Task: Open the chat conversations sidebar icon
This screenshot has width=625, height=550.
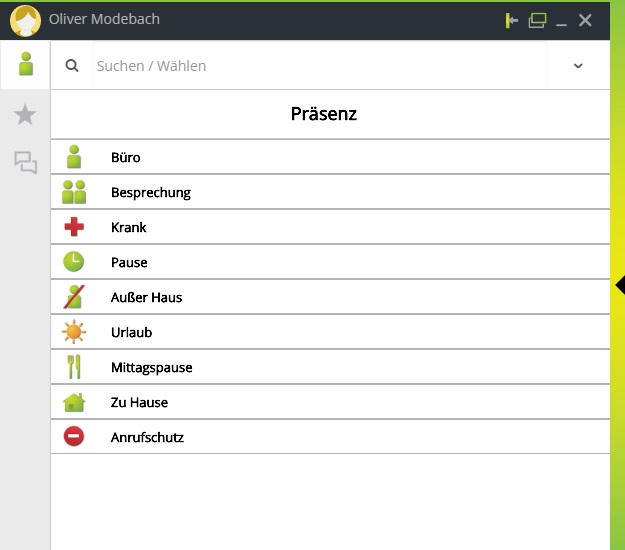Action: point(25,162)
